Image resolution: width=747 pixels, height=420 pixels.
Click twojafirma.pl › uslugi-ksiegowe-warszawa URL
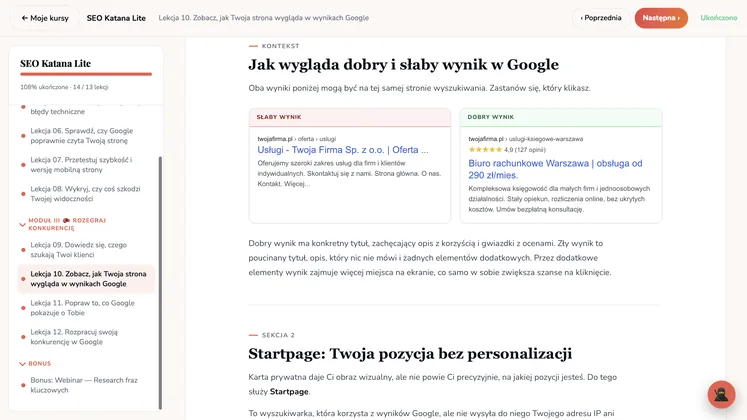pos(525,139)
